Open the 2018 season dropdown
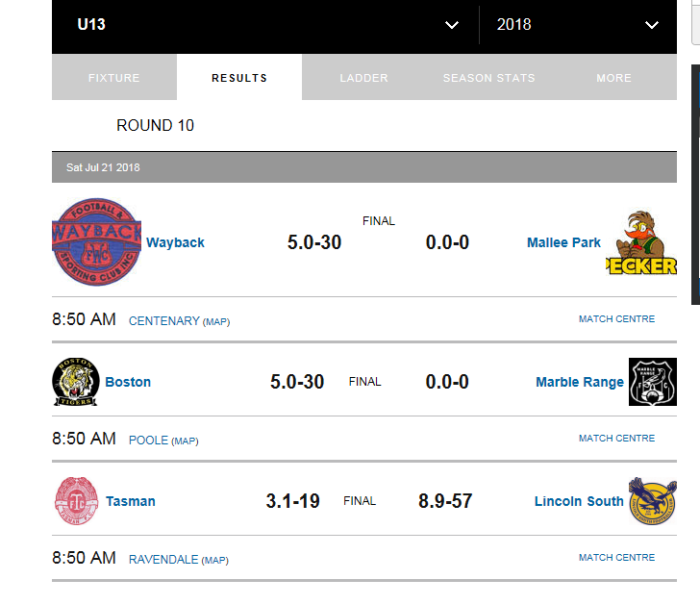700x605 pixels. pos(578,25)
